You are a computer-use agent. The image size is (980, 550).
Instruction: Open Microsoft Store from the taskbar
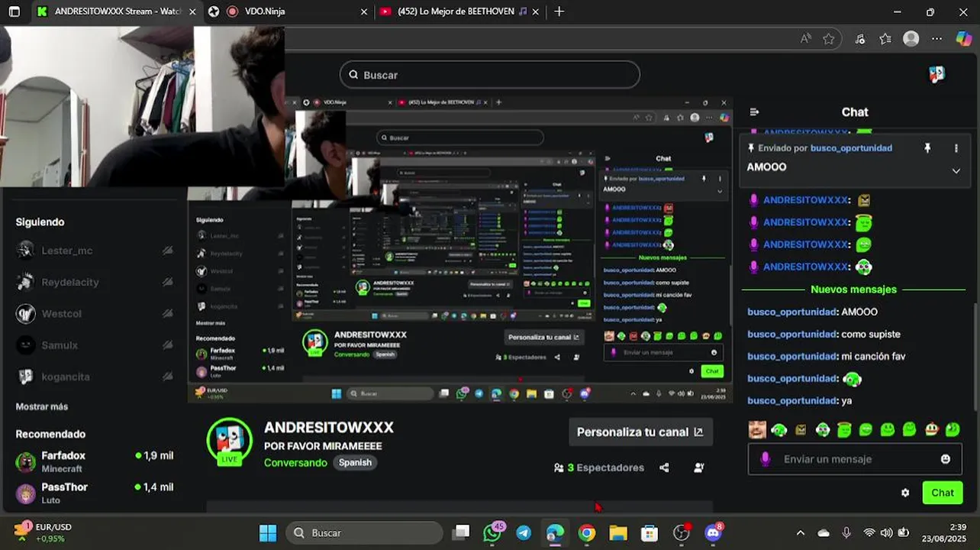click(x=649, y=533)
